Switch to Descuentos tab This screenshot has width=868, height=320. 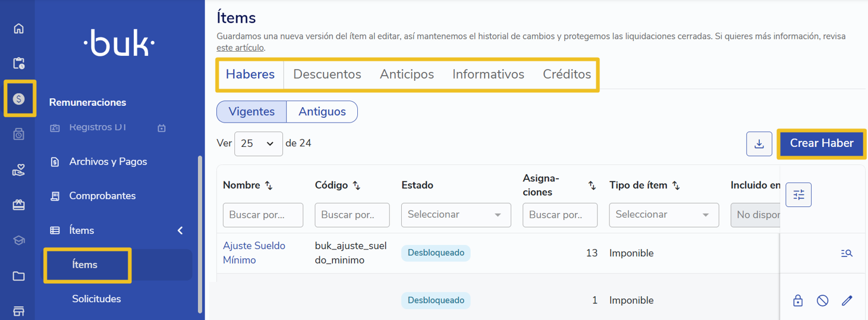[x=327, y=74]
